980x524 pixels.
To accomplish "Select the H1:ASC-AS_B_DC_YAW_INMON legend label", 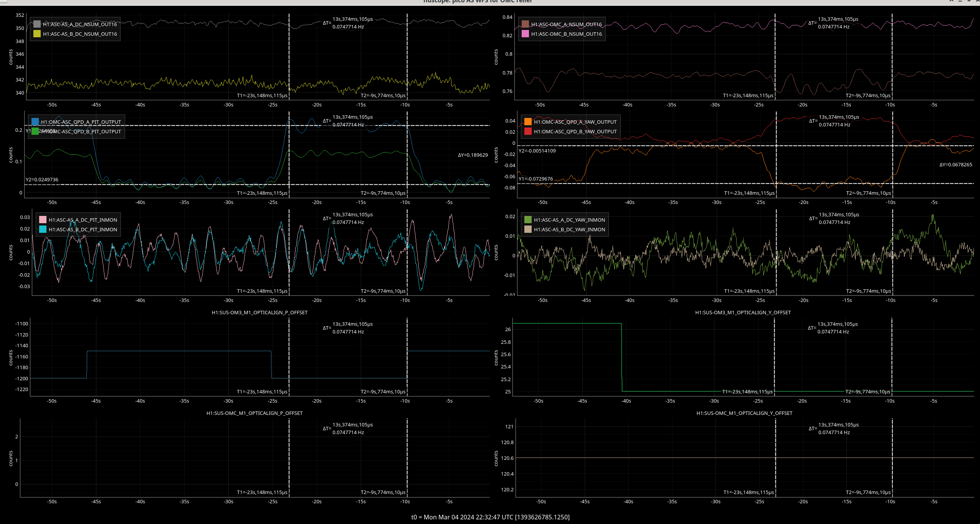I will (569, 229).
